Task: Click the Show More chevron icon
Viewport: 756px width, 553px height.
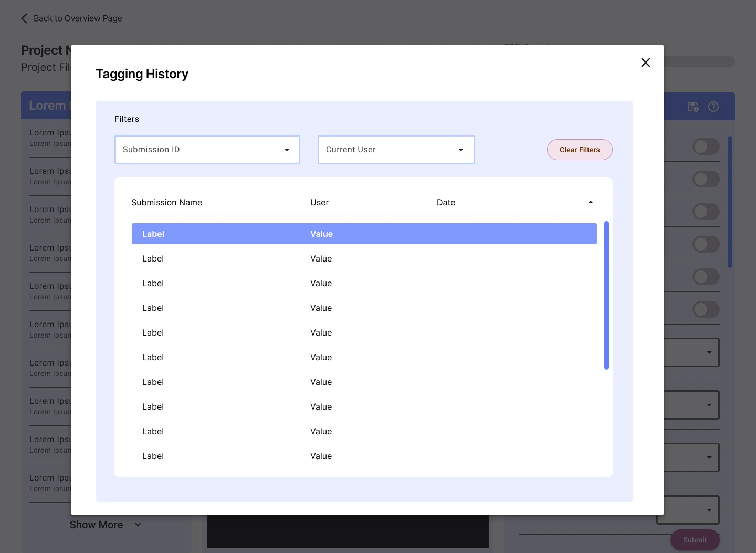Action: tap(138, 525)
